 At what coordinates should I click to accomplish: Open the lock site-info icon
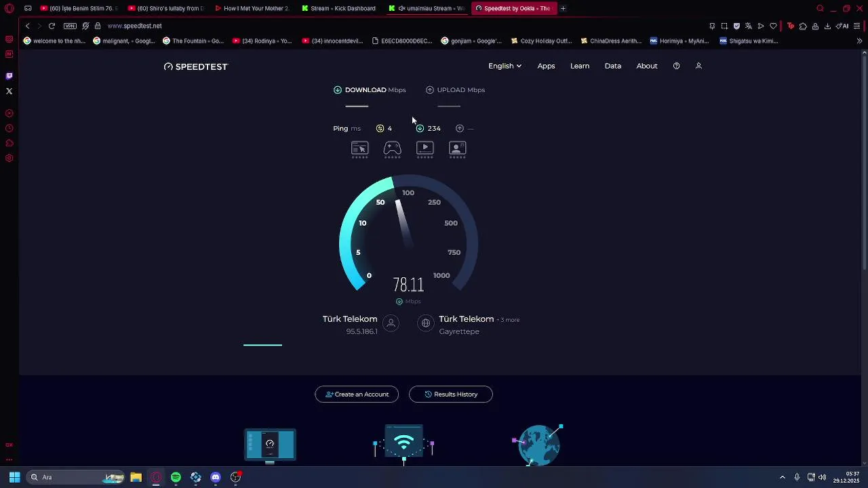point(98,26)
